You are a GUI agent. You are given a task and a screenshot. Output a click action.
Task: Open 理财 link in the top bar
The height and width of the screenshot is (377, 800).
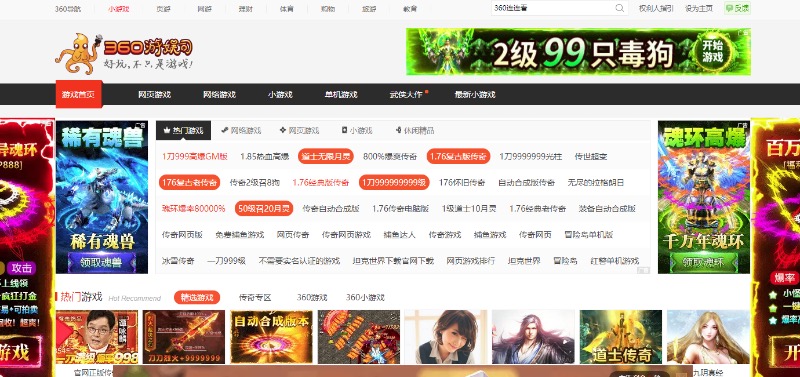pos(245,9)
